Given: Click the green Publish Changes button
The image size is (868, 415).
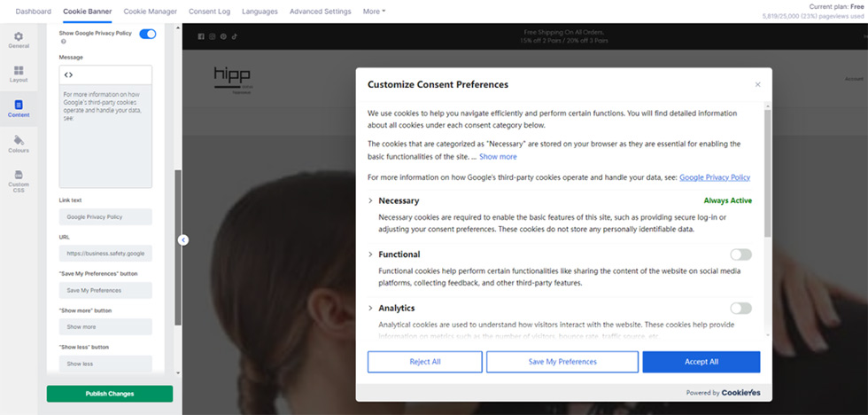Looking at the screenshot, I should click(110, 393).
